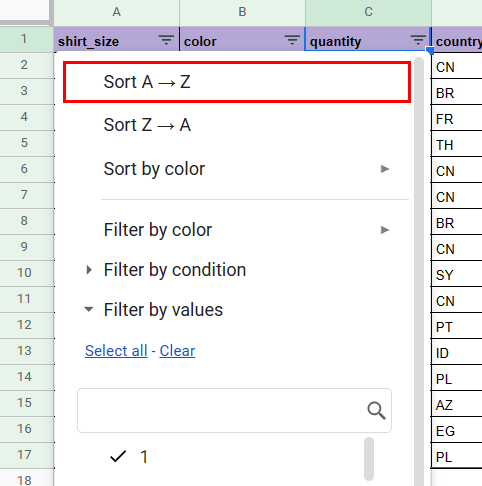
Task: Click country cell PL in row 17
Action: click(457, 455)
